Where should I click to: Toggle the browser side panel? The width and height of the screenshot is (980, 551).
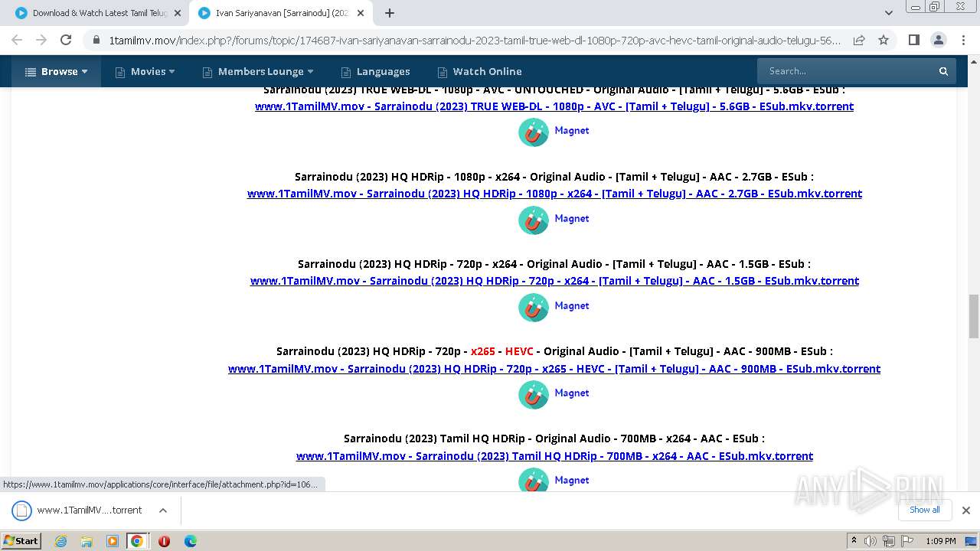[x=913, y=40]
